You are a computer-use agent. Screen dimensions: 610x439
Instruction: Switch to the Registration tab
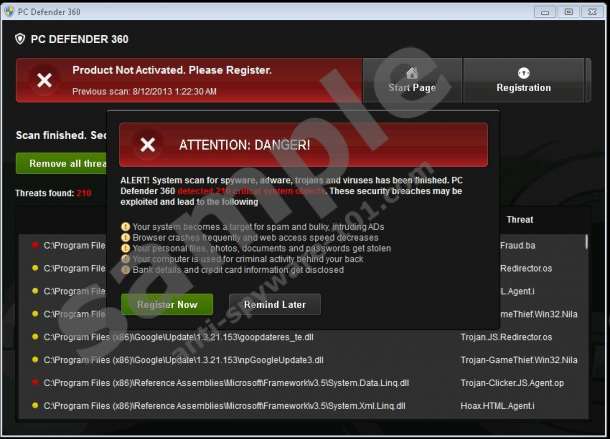pyautogui.click(x=524, y=80)
